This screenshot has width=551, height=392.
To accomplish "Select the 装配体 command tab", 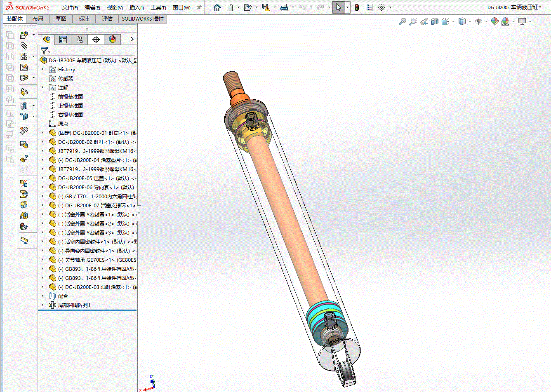I will coord(15,19).
